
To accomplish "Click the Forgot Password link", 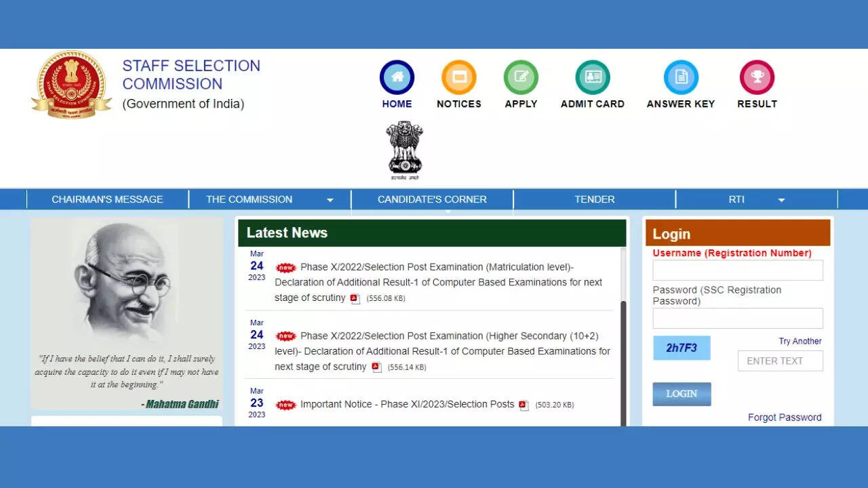I will click(x=784, y=418).
